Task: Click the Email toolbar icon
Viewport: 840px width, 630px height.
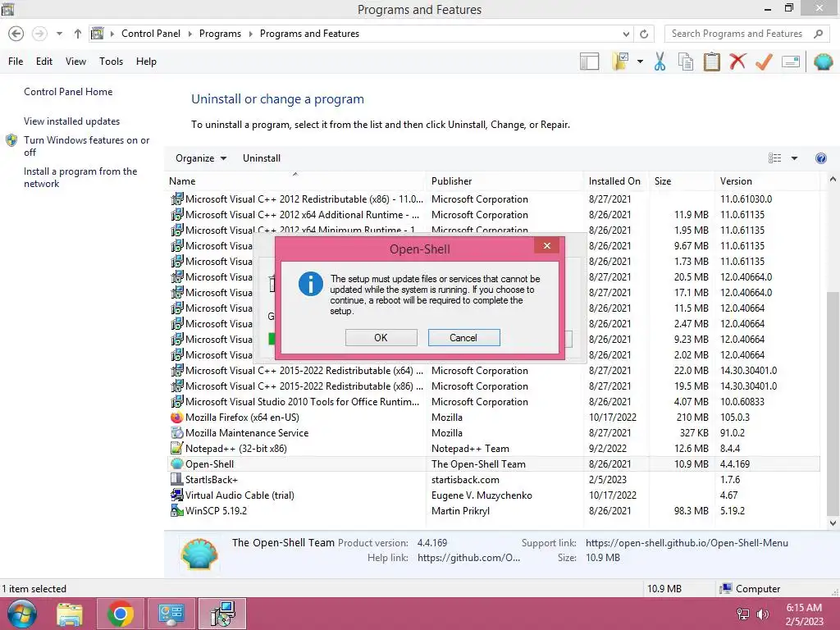Action: pos(791,62)
